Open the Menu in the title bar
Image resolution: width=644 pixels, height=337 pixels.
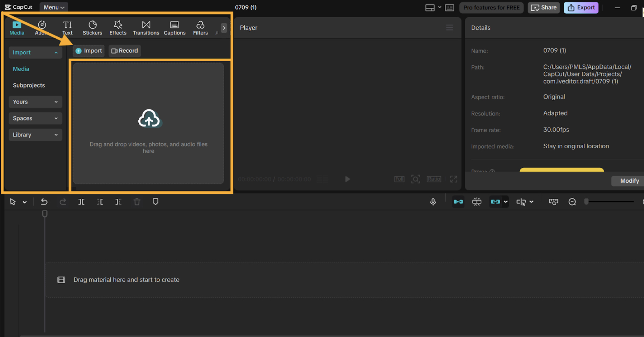tap(54, 7)
